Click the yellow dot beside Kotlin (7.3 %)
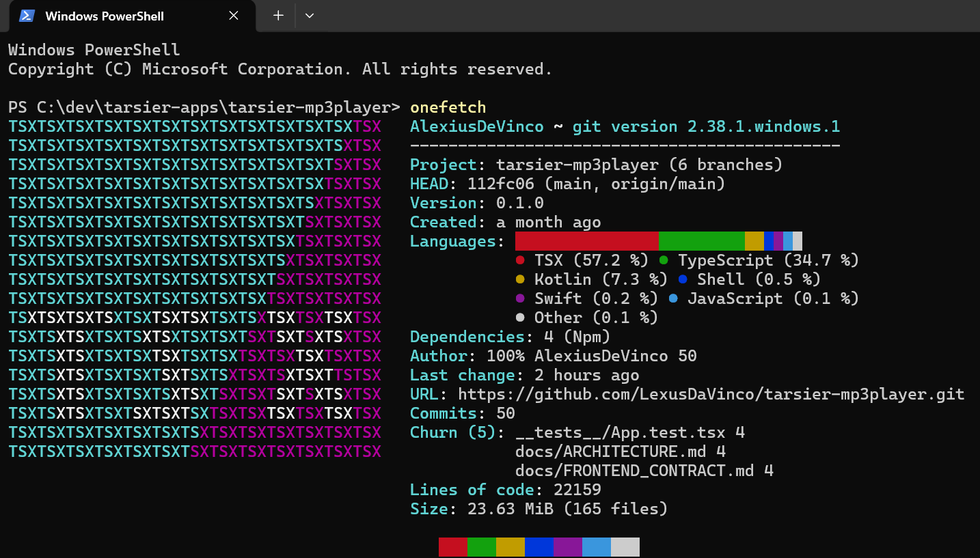The width and height of the screenshot is (980, 558). click(520, 279)
